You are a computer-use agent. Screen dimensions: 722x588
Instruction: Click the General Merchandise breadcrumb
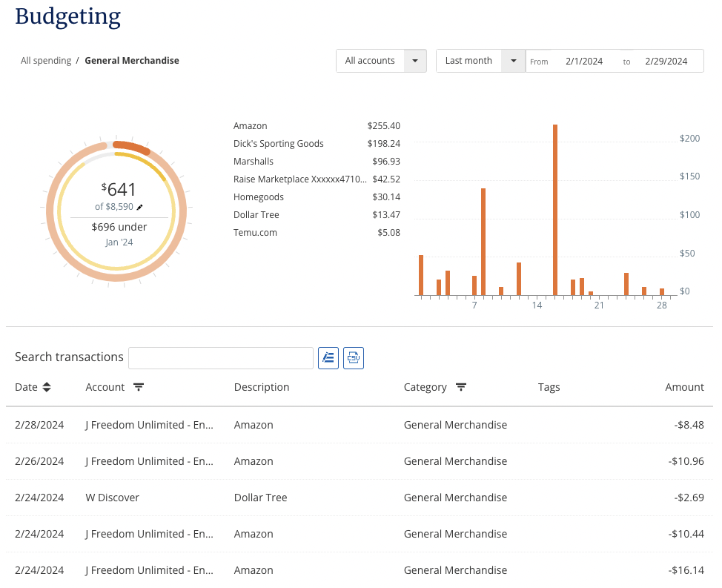click(132, 61)
